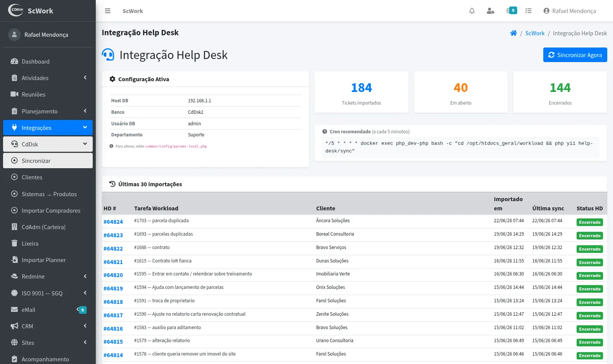The image size is (613, 364).
Task: Click the CdDsk headset icon
Action: pyautogui.click(x=14, y=144)
